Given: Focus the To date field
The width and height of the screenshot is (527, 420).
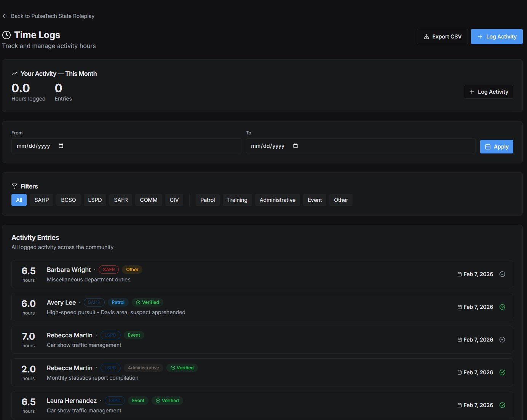Looking at the screenshot, I should coord(361,146).
